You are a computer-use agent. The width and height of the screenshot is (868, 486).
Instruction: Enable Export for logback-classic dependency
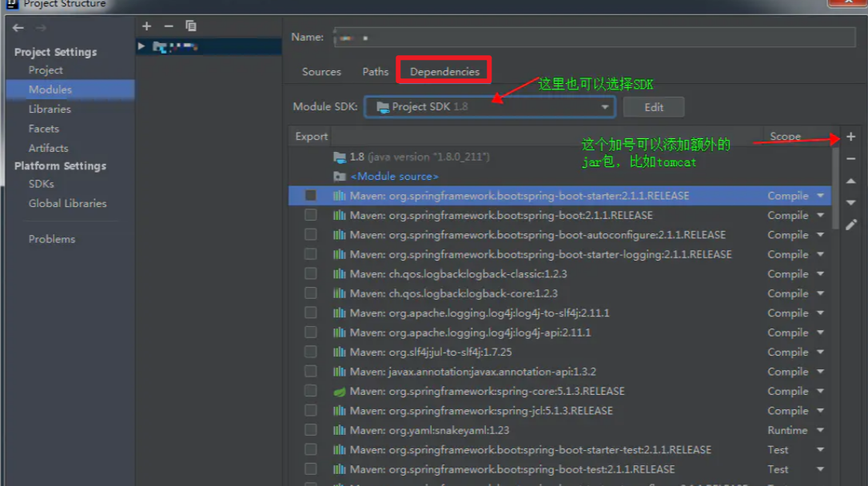310,273
